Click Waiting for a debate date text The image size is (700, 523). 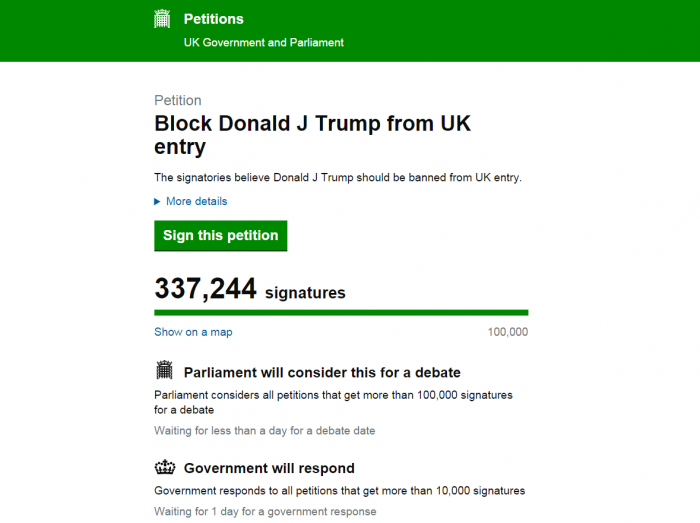click(x=264, y=431)
